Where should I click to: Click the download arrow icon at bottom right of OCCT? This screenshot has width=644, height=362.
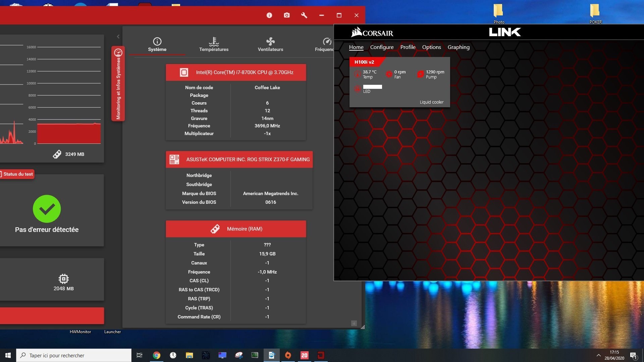click(x=354, y=323)
